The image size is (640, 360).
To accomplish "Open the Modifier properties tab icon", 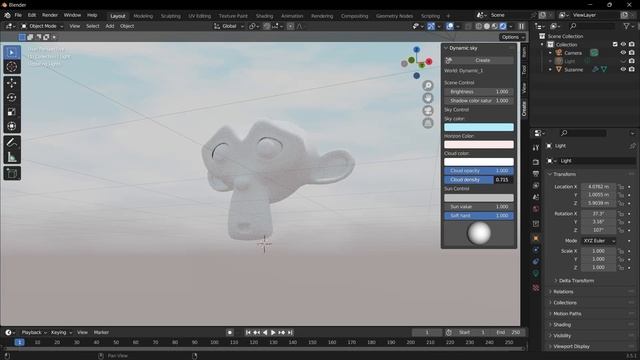I will (536, 249).
